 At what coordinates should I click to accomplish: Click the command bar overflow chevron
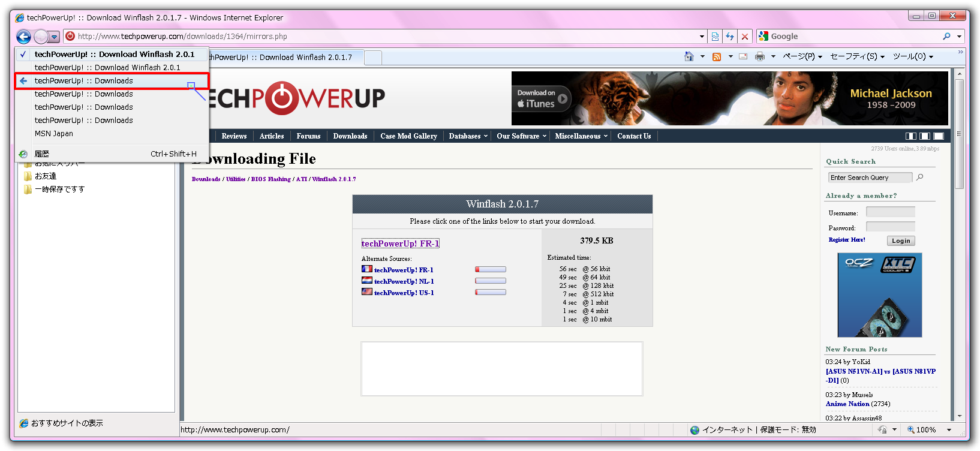(960, 52)
